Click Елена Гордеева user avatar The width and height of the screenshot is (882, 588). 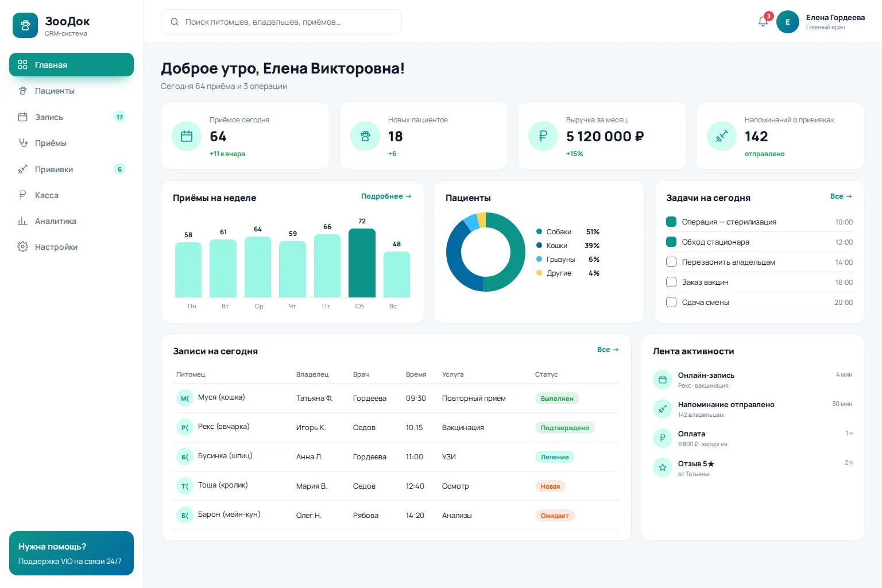[788, 22]
